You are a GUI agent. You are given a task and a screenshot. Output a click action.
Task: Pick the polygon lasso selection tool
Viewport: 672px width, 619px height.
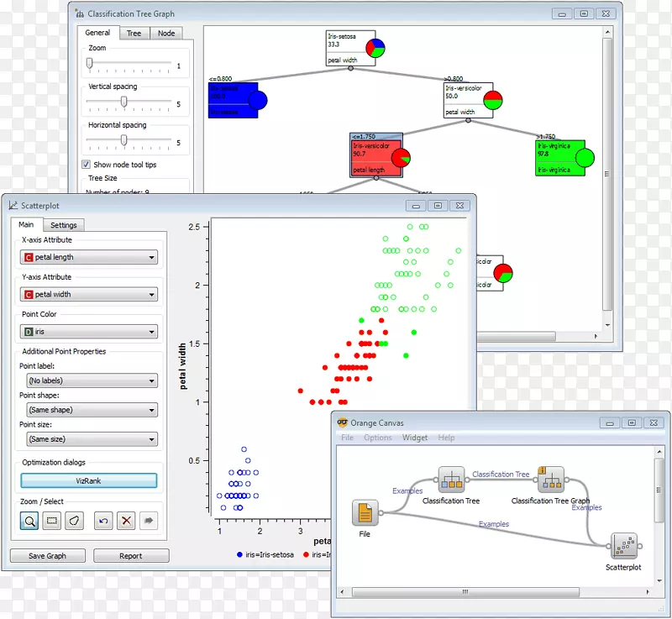tap(75, 521)
